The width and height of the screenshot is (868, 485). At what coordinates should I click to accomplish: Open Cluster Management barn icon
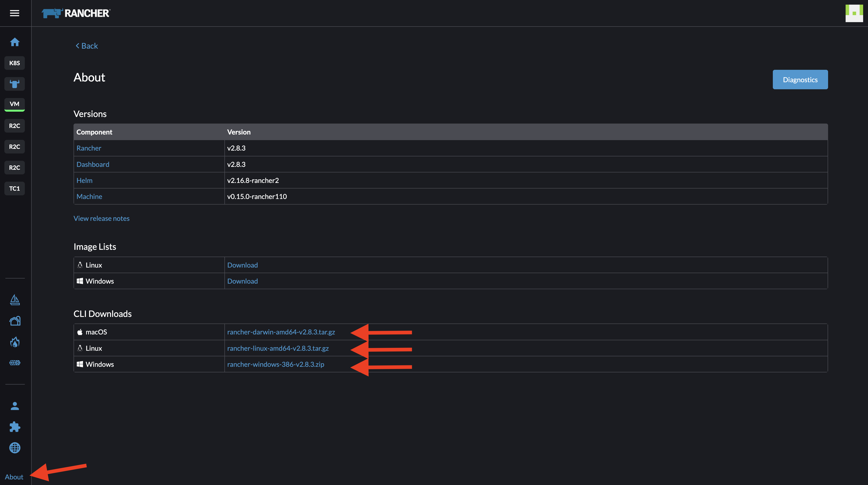pyautogui.click(x=15, y=321)
